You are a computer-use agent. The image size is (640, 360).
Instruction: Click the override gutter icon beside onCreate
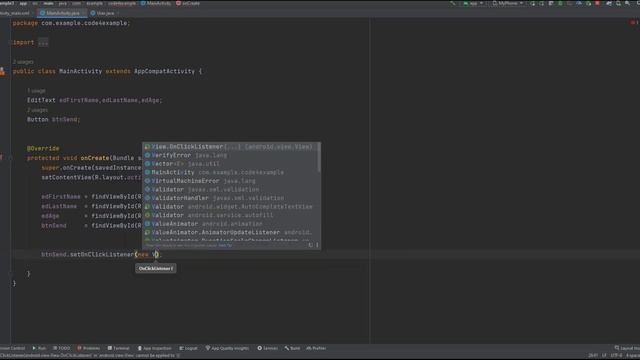coord(2,158)
